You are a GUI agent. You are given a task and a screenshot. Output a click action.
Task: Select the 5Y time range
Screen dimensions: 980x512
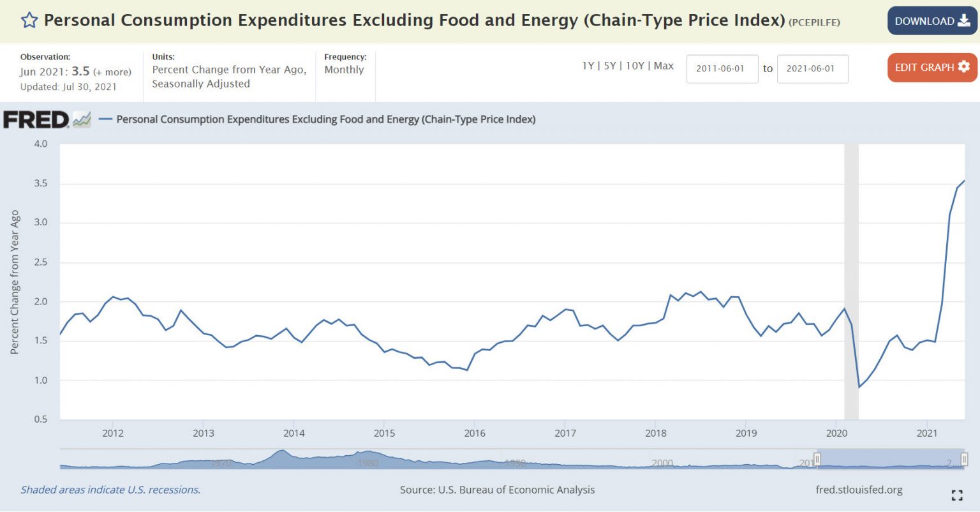pyautogui.click(x=610, y=66)
